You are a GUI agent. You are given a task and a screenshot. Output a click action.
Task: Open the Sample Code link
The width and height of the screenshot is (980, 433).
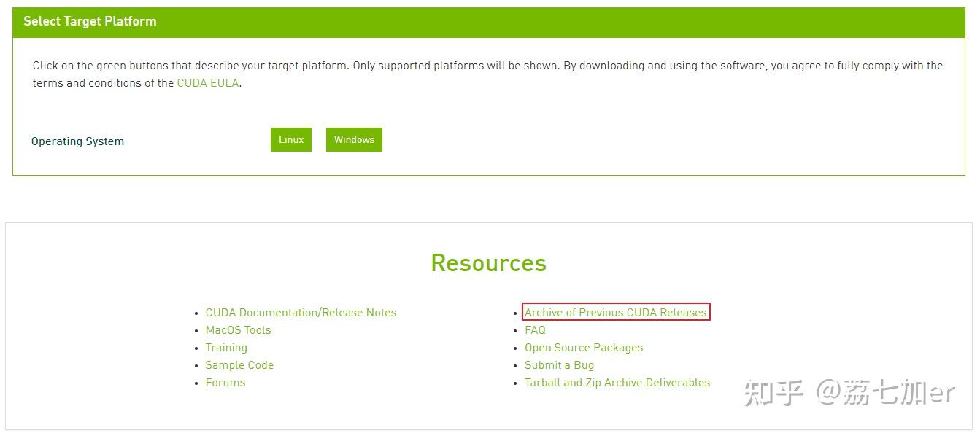239,365
